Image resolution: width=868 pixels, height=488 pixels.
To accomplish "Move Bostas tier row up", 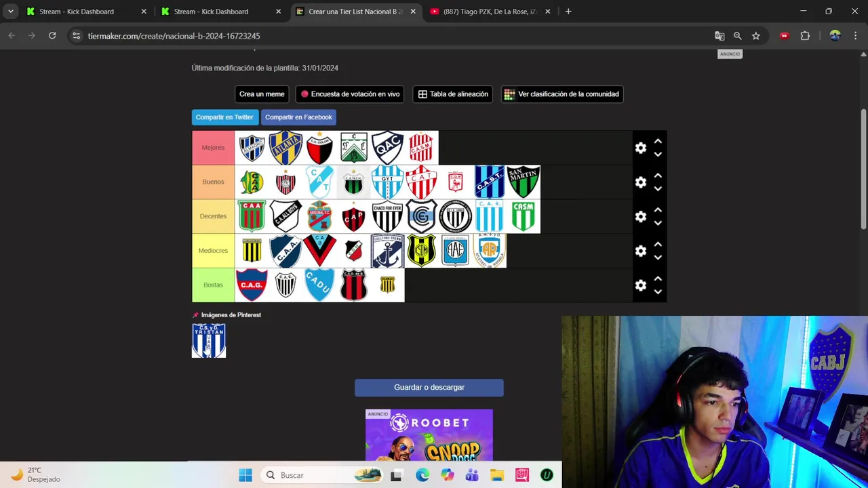I will coord(658,279).
